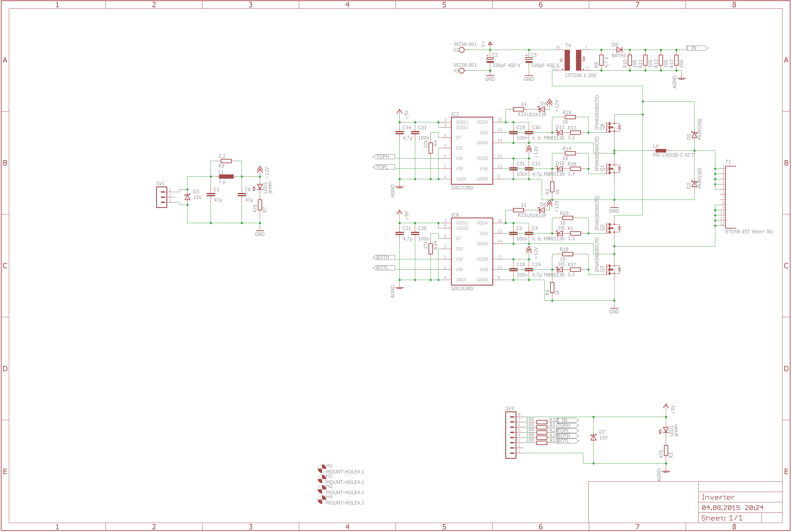
Task: Pick the L1 1µ inductor symbol
Action: (x=226, y=176)
